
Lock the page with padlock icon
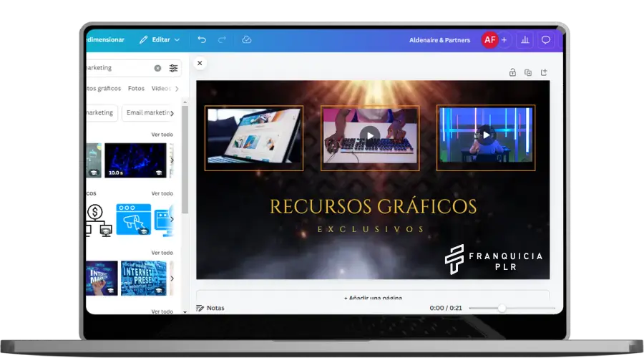pos(512,72)
